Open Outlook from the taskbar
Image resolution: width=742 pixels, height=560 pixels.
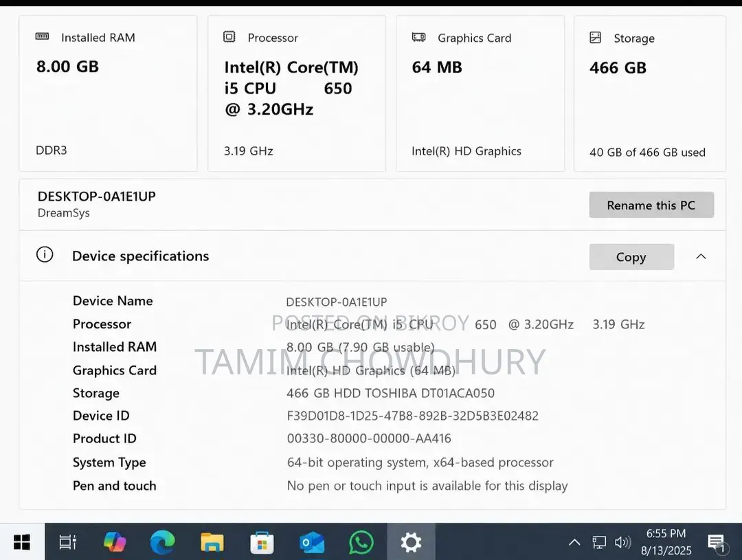point(312,543)
